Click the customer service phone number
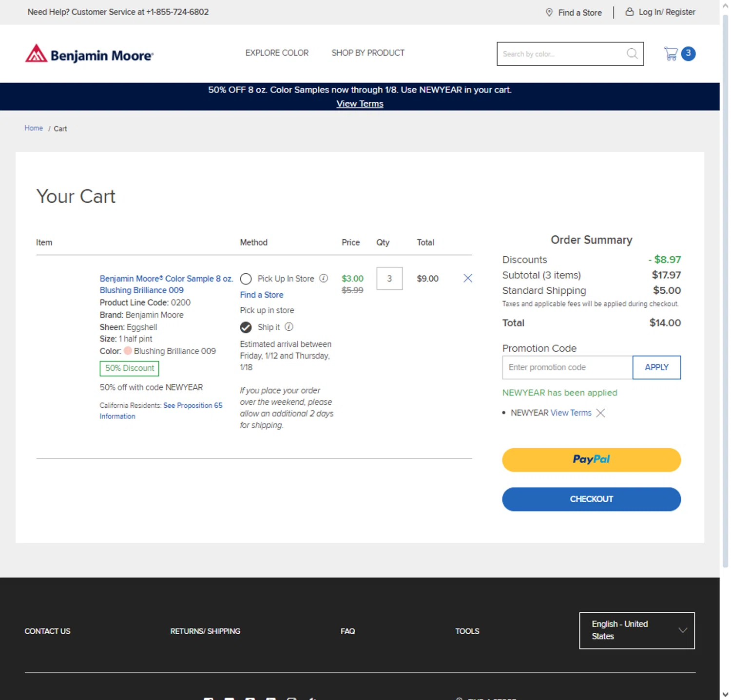The image size is (731, 700). 177,12
